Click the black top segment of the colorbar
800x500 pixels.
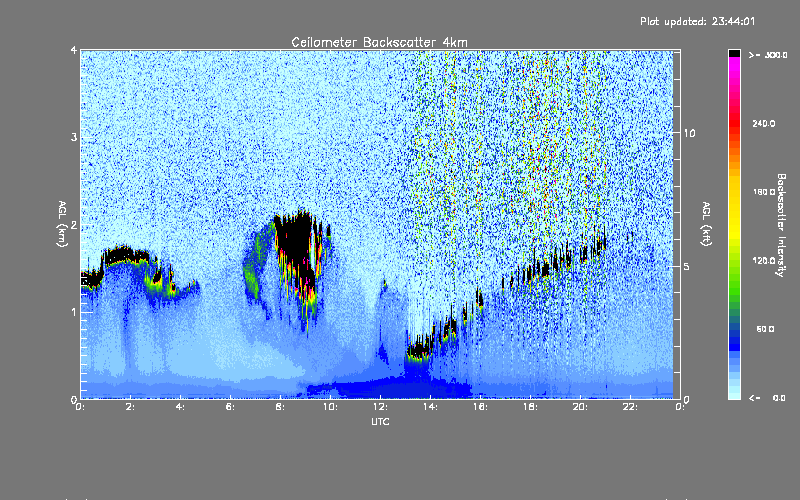tap(734, 53)
